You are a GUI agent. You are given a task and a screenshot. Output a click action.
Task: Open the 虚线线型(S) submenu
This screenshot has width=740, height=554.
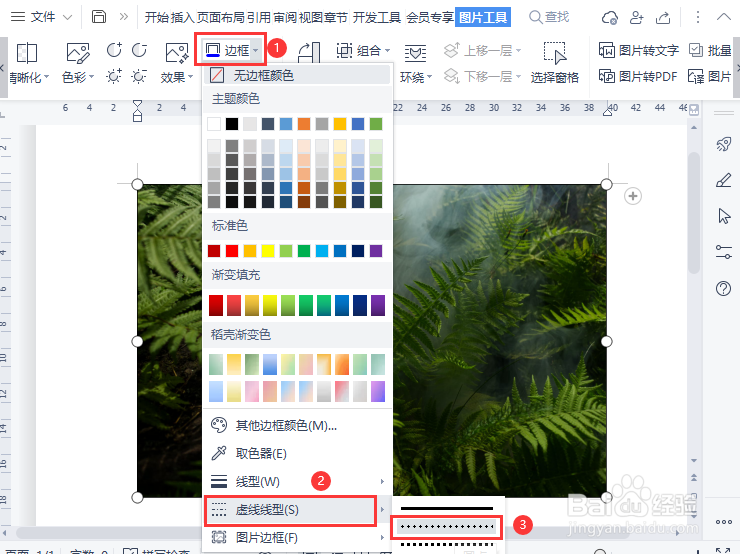pos(297,510)
